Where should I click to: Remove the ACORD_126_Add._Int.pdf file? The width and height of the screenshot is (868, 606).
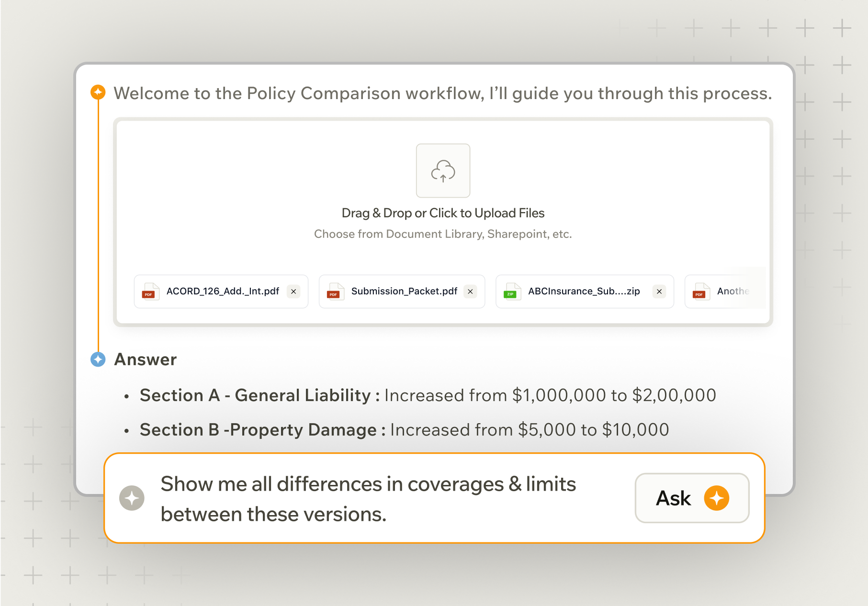coord(293,292)
